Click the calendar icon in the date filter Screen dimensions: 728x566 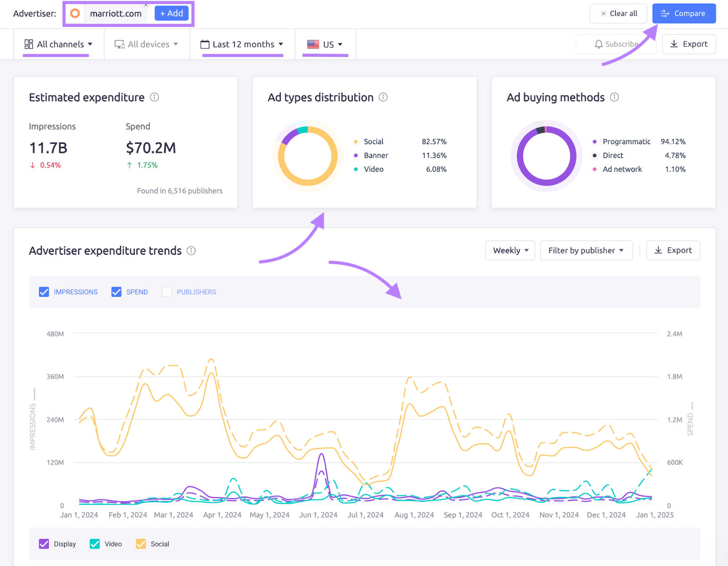pyautogui.click(x=204, y=44)
